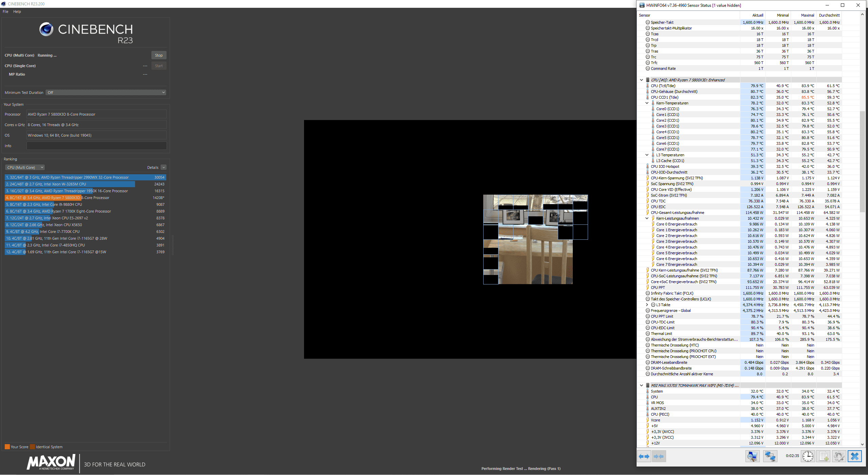868x475 pixels.
Task: Toggle the ranking Details arrow button
Action: [x=164, y=167]
